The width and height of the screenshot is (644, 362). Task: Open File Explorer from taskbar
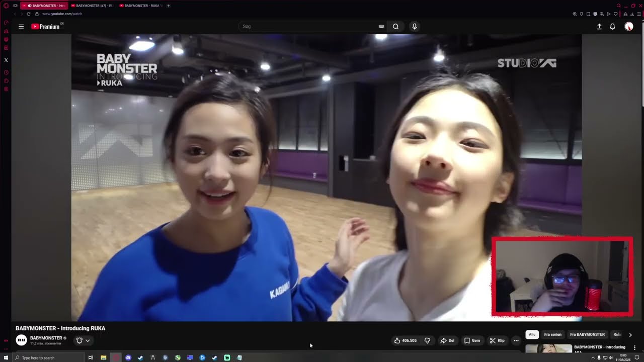[x=103, y=357]
